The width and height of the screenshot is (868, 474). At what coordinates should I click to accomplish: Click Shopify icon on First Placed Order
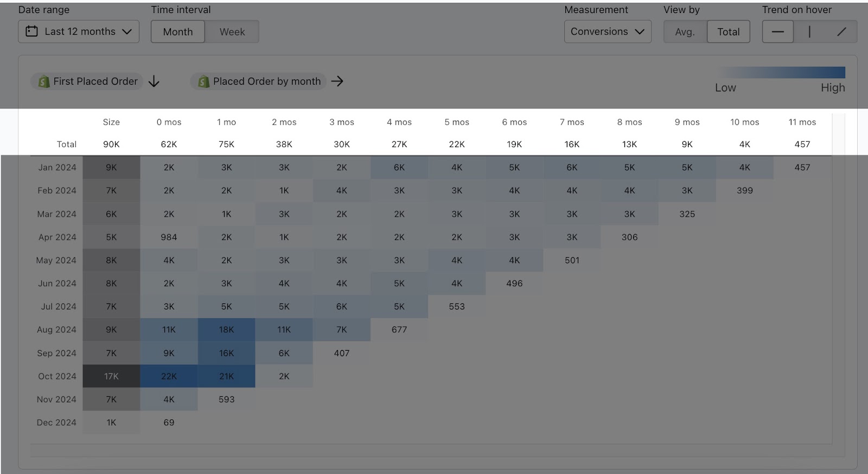pos(43,81)
